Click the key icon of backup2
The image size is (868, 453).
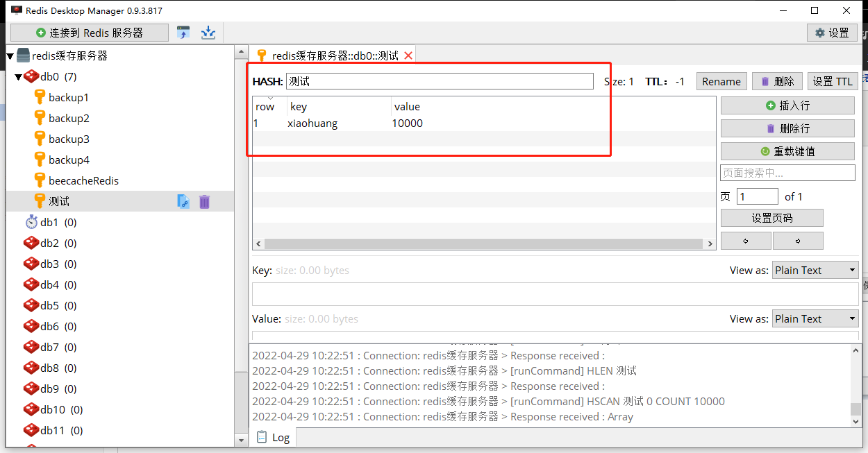tap(40, 118)
